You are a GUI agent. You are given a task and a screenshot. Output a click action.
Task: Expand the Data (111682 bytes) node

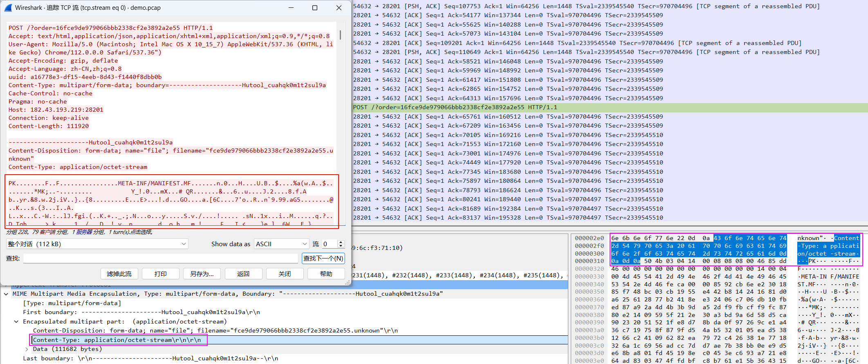27,349
